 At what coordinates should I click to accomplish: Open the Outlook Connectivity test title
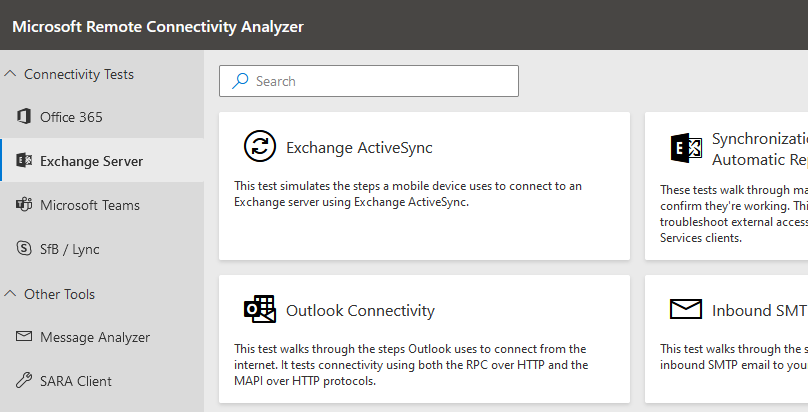coord(360,311)
